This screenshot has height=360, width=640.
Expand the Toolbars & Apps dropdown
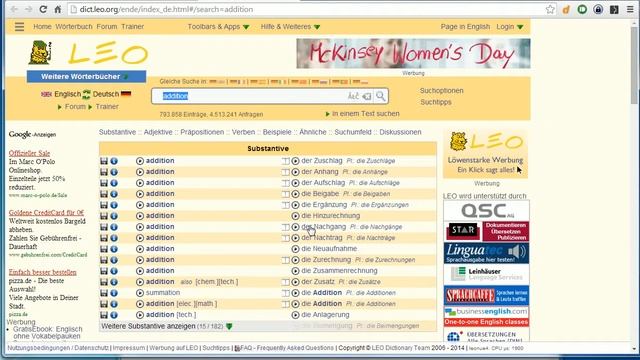218,27
